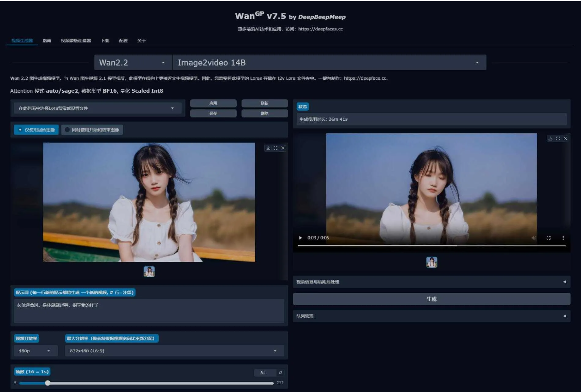Select 仅使用起始图像 radio option
Screen dimensions: 581x392
point(36,130)
